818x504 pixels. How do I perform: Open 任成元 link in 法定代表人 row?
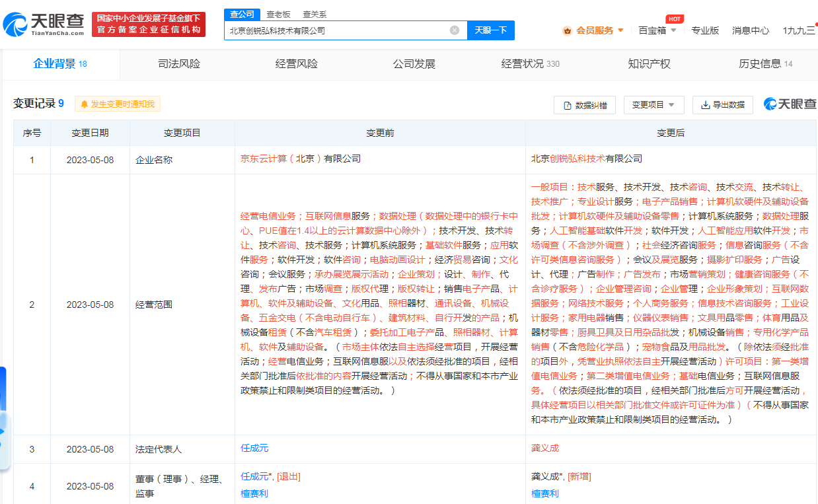pyautogui.click(x=254, y=448)
